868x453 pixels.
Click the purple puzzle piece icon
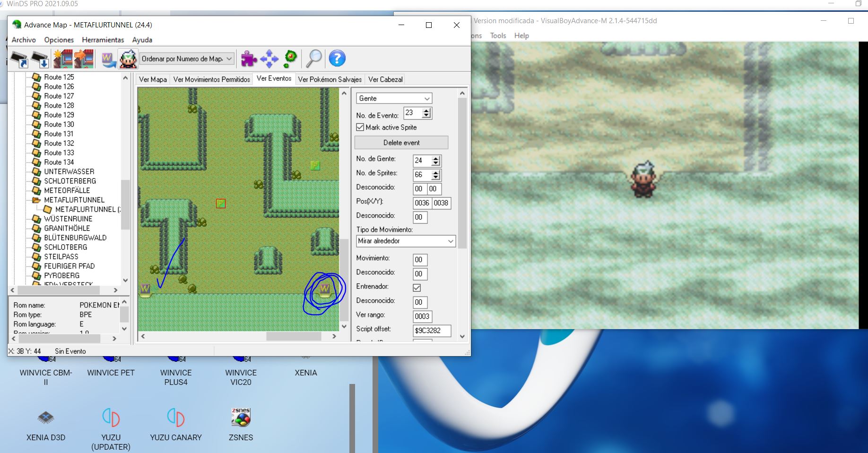pyautogui.click(x=249, y=59)
